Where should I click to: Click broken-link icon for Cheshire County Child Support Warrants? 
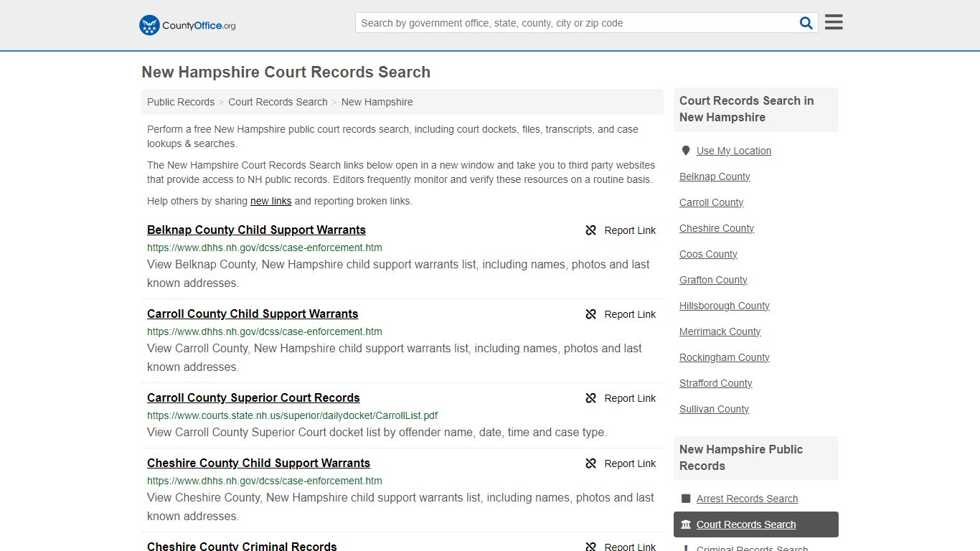591,463
